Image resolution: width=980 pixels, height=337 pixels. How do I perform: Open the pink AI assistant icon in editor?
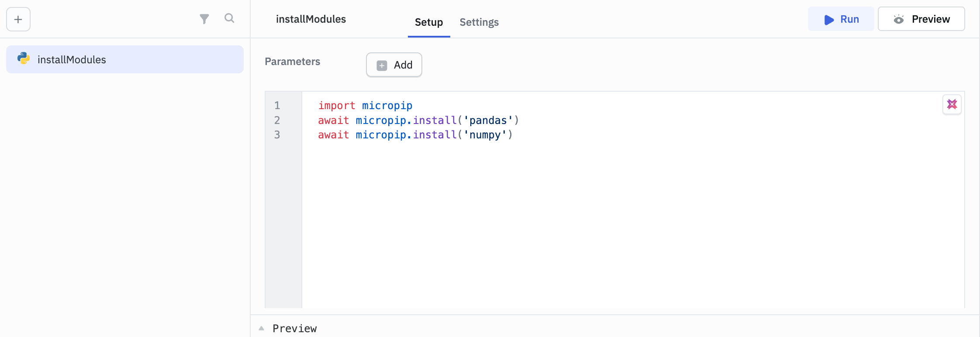pyautogui.click(x=952, y=104)
